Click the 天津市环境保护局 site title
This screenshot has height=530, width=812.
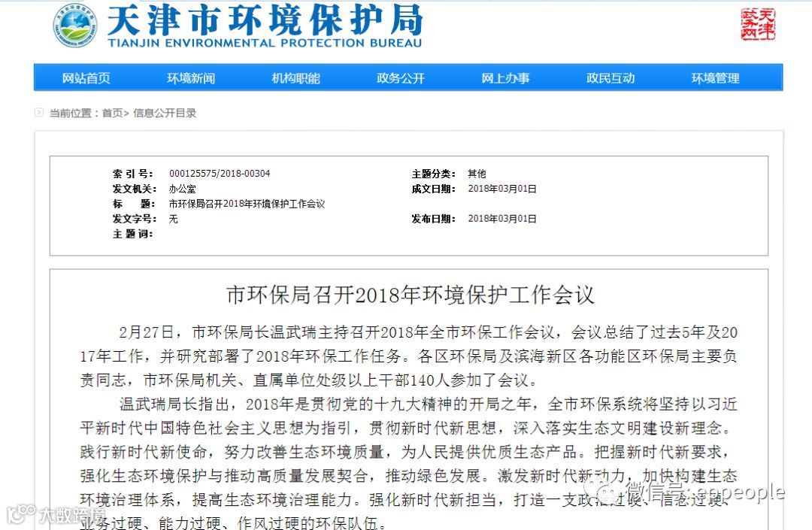click(x=265, y=20)
